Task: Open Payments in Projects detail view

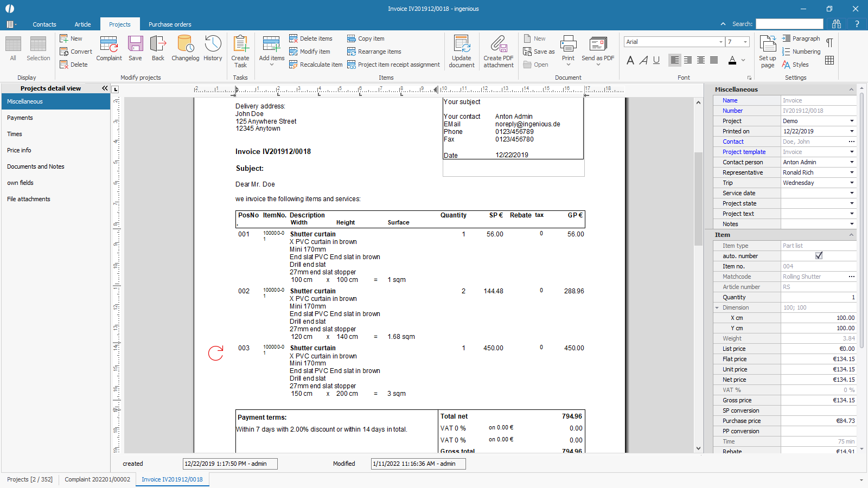Action: coord(20,118)
